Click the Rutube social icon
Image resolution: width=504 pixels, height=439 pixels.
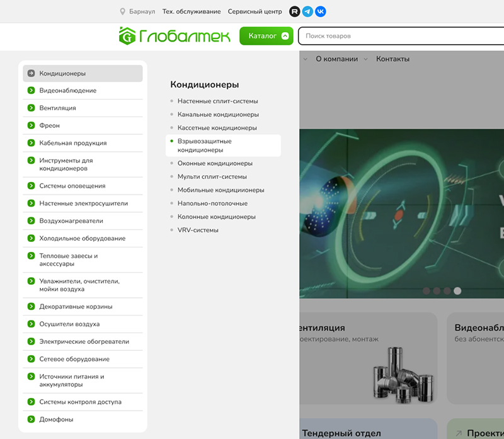(x=294, y=11)
